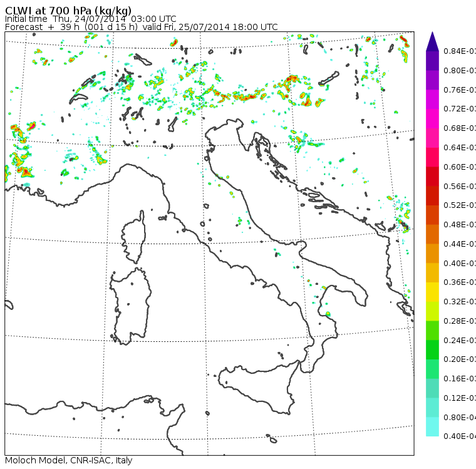Pick the legend band between 0.40E-03 and 0.44E-03
Screen dimensions: 476x469
tap(432, 254)
